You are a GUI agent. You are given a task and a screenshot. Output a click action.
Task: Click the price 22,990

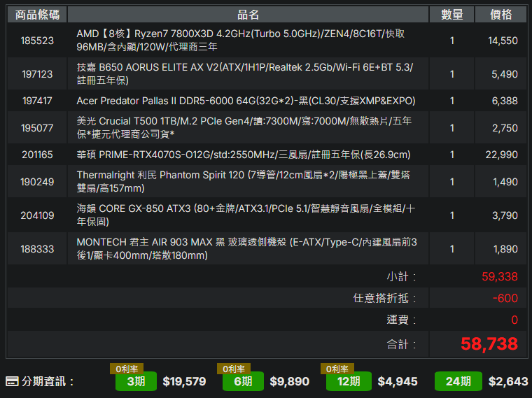click(501, 155)
